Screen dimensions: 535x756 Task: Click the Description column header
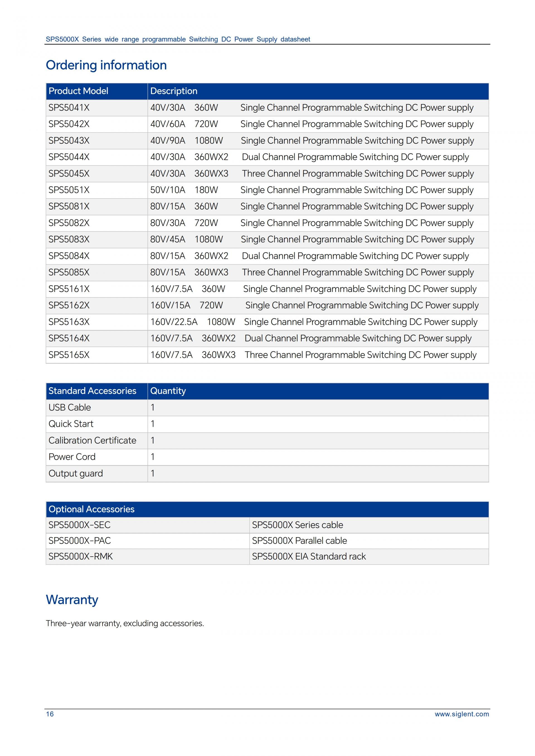(174, 91)
